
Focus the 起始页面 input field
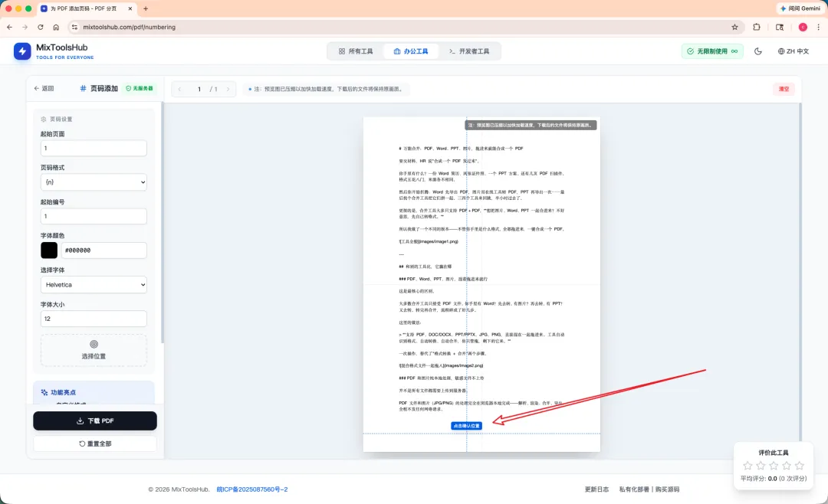[94, 149]
